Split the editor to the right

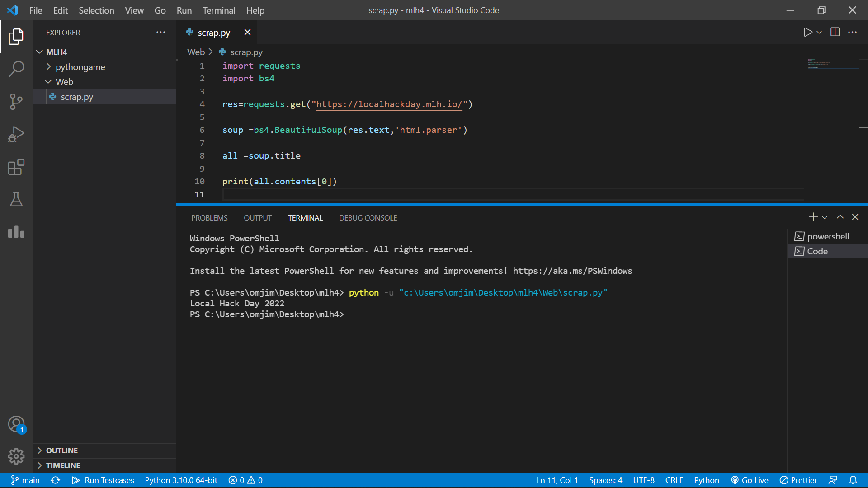point(835,32)
